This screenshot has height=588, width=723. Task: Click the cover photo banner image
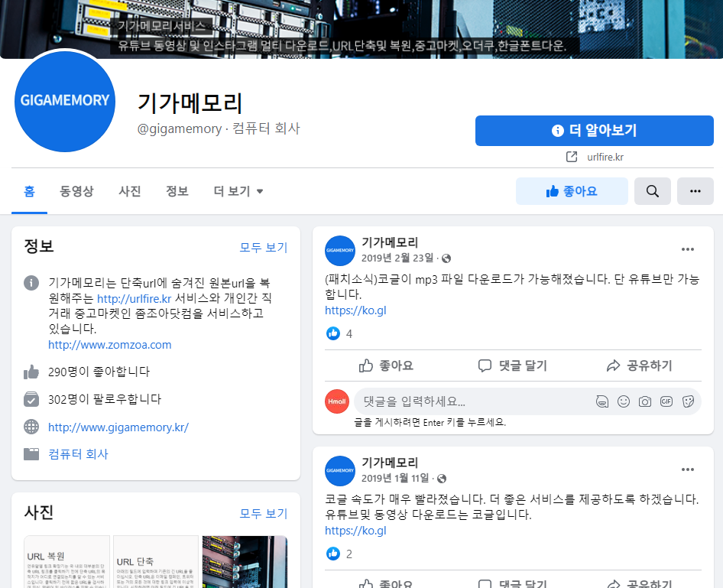point(361,29)
